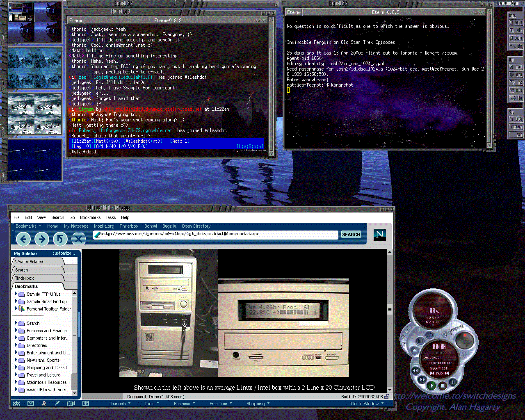Open the Channels dropdown in the status bar
Viewport: 525px width, 420px height.
(119, 404)
